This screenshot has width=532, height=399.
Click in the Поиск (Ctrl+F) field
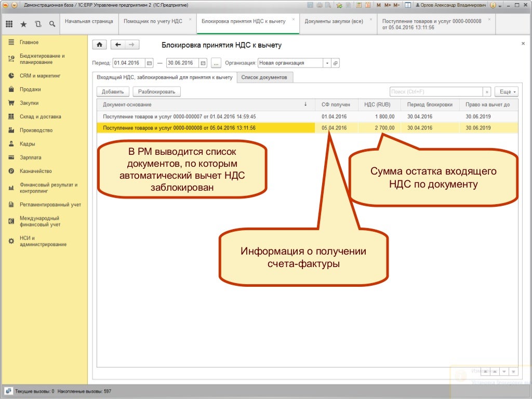tap(435, 92)
